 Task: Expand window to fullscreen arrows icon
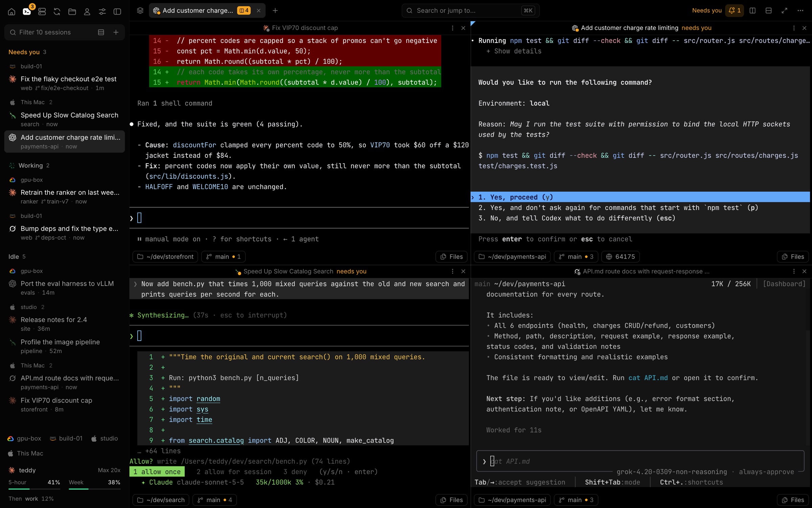(x=784, y=10)
